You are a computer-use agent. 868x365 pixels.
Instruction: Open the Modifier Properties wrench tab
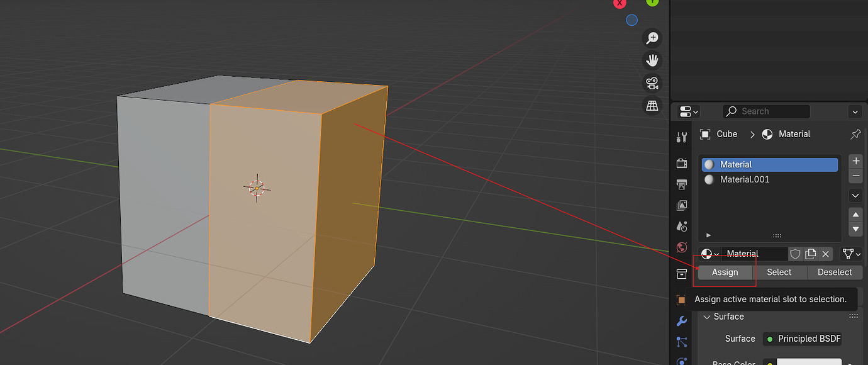(x=681, y=320)
